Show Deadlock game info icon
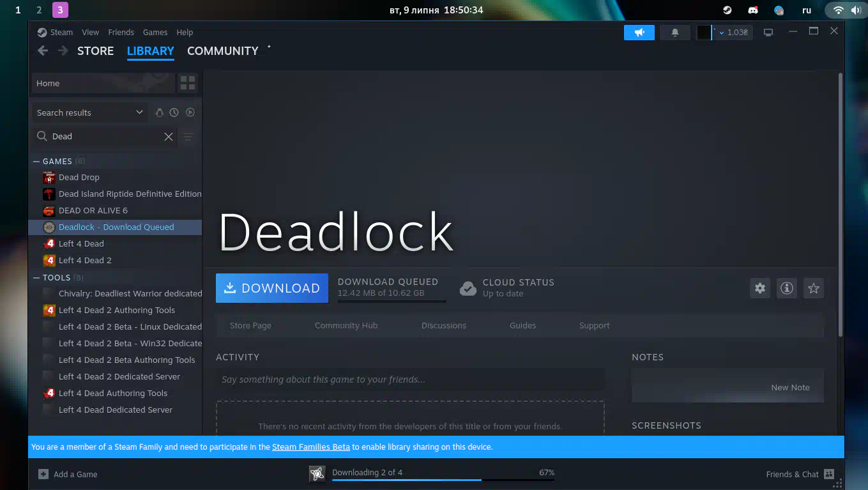This screenshot has width=868, height=490. [x=786, y=288]
